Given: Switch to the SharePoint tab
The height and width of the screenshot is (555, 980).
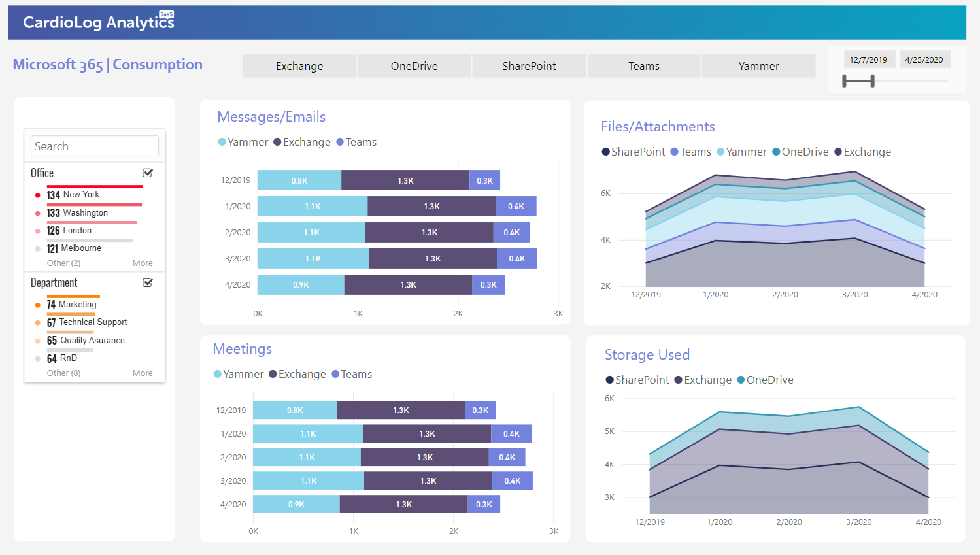Looking at the screenshot, I should [530, 66].
